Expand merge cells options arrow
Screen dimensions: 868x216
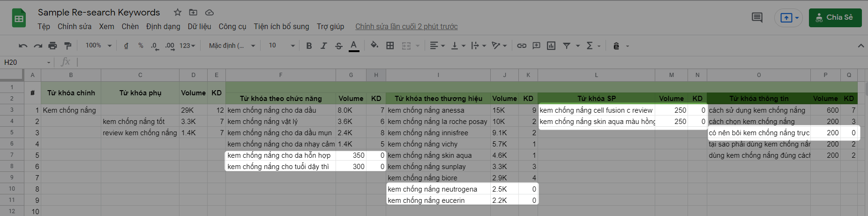point(418,46)
